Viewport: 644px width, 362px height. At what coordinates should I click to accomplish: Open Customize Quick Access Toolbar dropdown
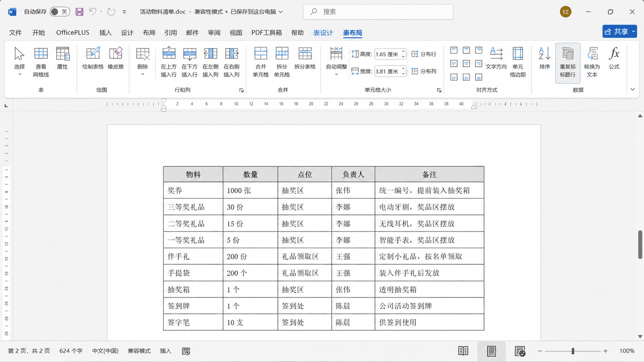pos(124,12)
